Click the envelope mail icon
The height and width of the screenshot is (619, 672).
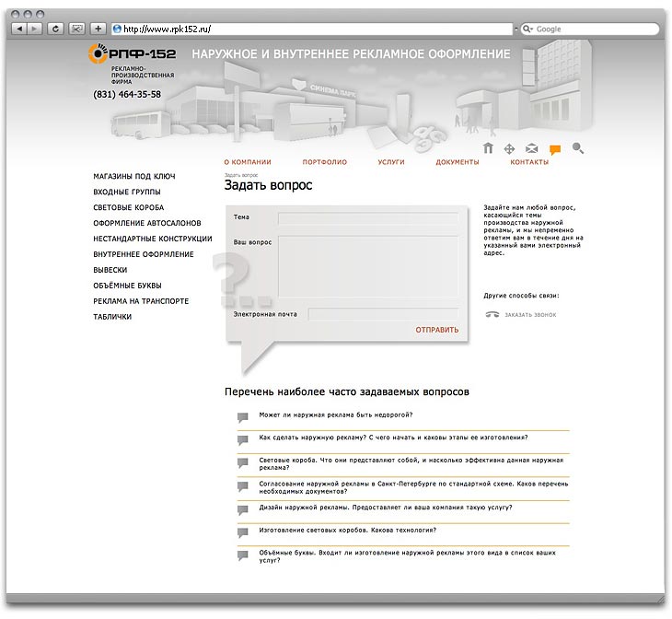(531, 148)
